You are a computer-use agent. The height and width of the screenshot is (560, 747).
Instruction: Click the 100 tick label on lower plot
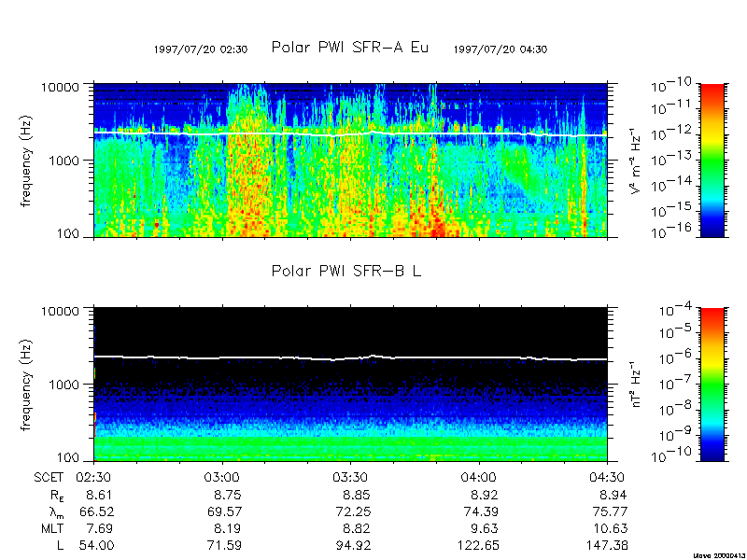coord(76,459)
